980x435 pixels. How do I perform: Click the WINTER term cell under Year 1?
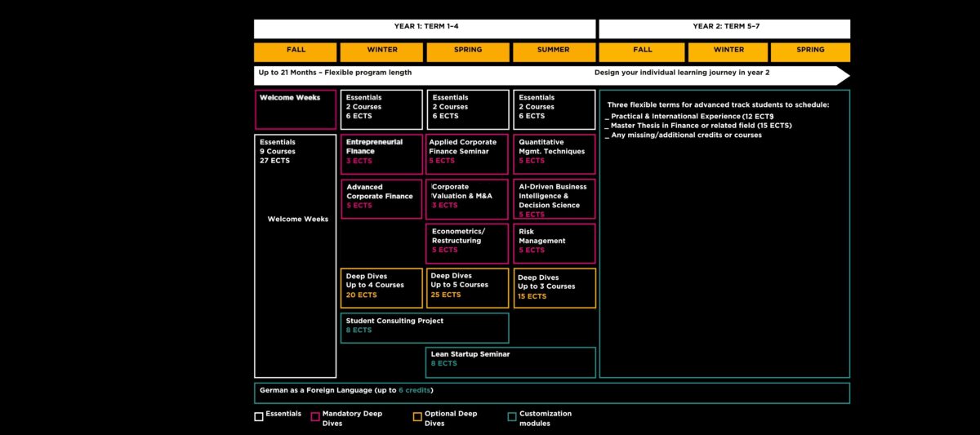(382, 52)
